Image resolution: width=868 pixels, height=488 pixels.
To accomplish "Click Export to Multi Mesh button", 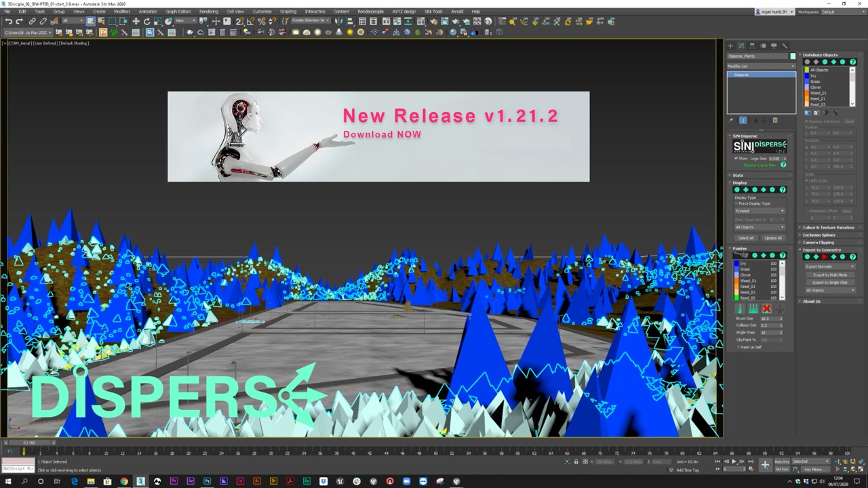I will coord(830,274).
